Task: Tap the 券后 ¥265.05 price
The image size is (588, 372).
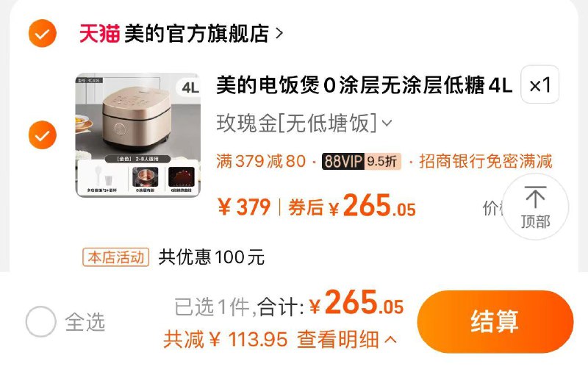Action: click(352, 206)
